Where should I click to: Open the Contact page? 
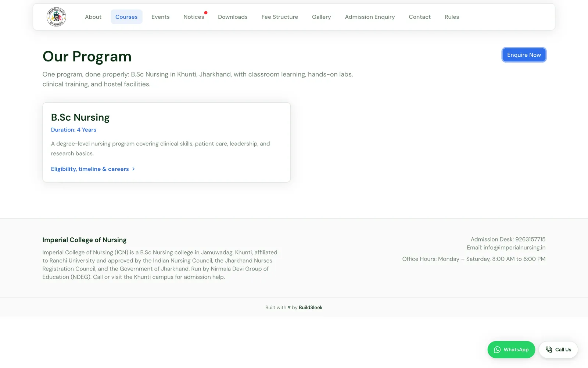(x=420, y=17)
